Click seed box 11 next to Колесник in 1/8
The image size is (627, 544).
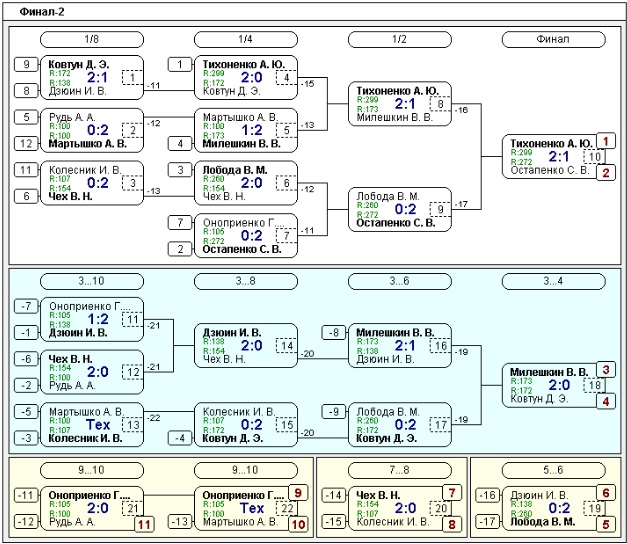click(26, 170)
